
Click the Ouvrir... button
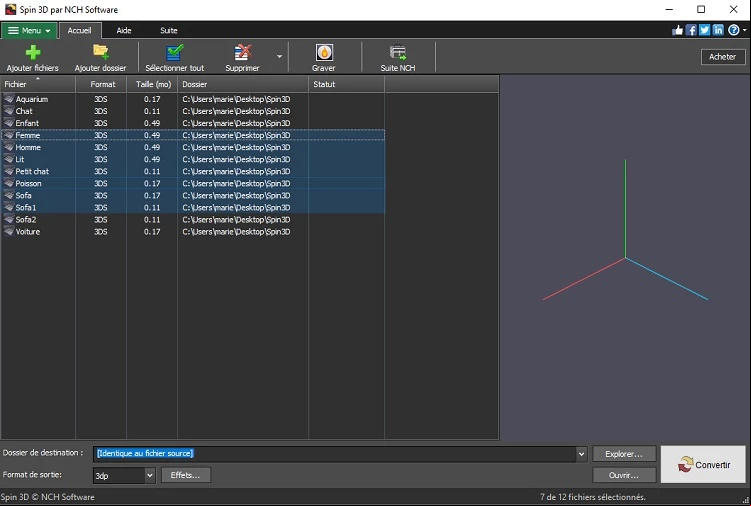click(624, 475)
